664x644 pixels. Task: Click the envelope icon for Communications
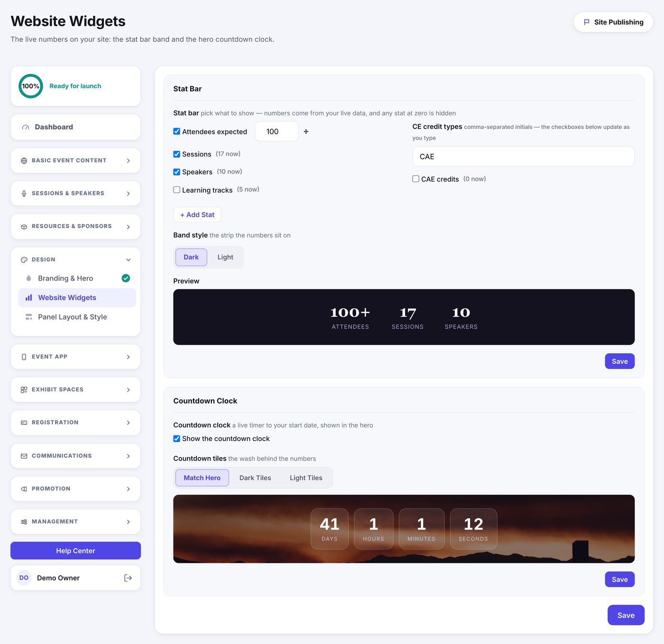click(x=24, y=456)
